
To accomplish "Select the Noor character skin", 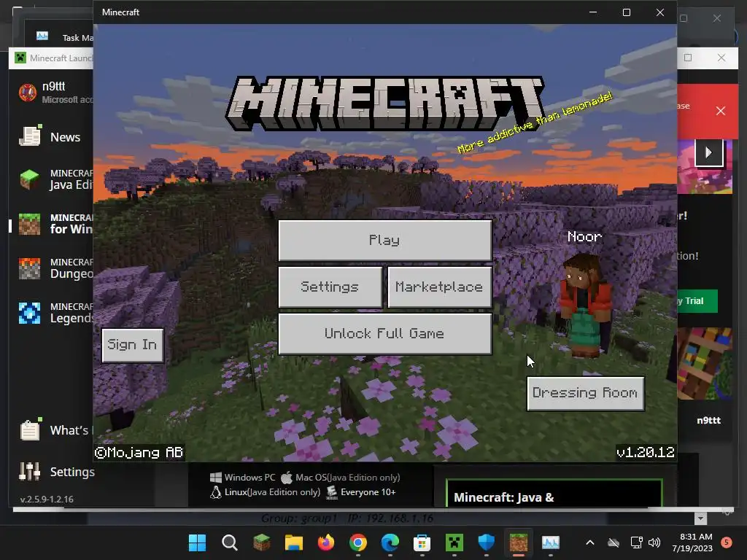I will coord(584,305).
